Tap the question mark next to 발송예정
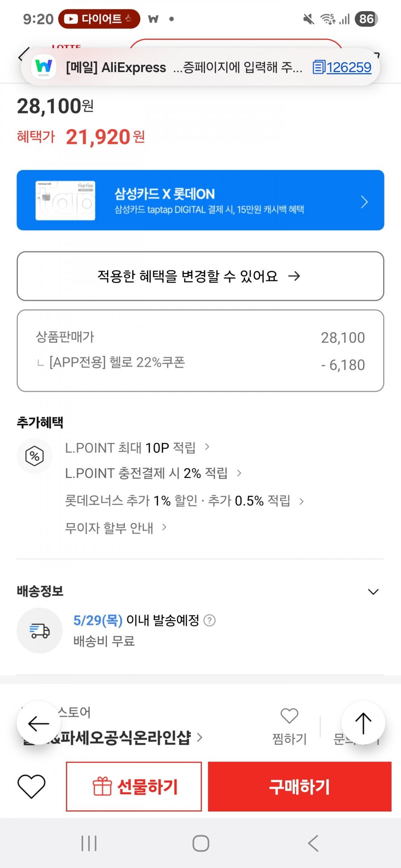Screen dimensions: 401x868 (209, 620)
